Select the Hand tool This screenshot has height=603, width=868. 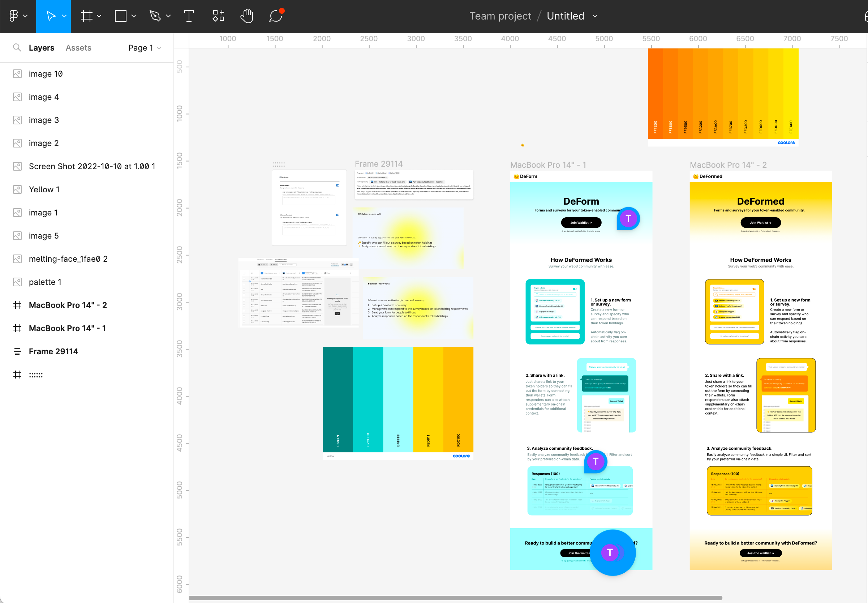246,16
